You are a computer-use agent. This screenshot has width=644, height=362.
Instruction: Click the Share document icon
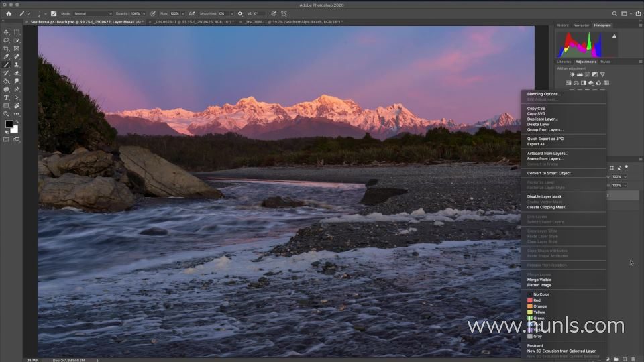pyautogui.click(x=638, y=13)
